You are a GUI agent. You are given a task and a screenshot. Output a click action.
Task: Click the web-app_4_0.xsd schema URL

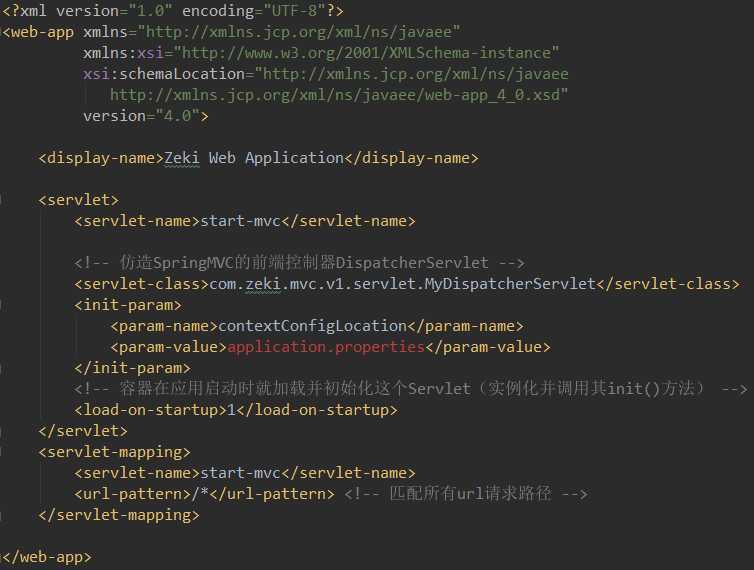(x=335, y=95)
